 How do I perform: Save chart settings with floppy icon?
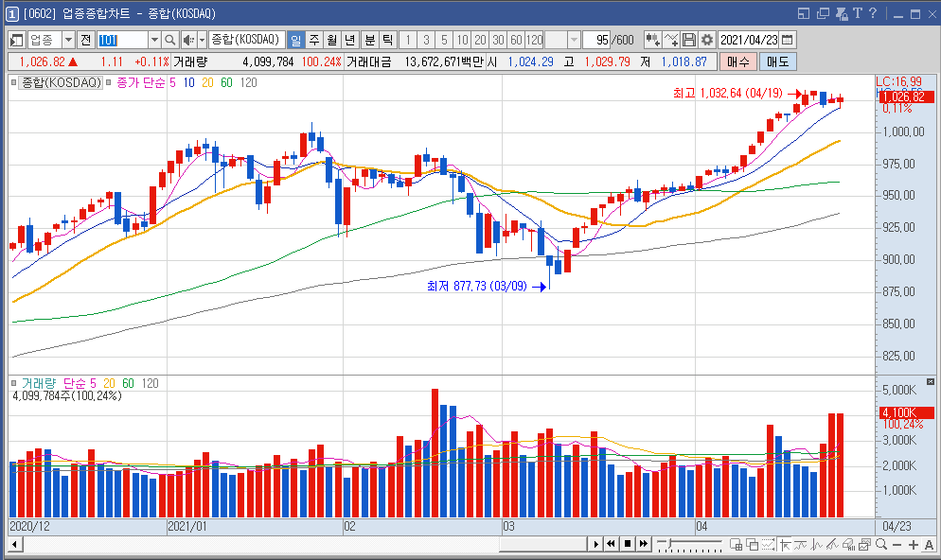pos(689,40)
